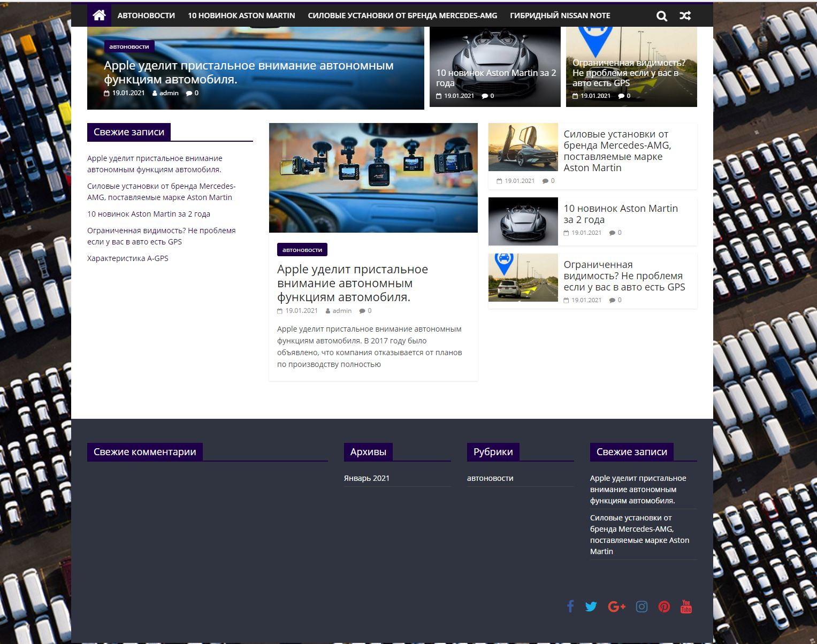Click автоновости tag above main article title

(x=302, y=250)
